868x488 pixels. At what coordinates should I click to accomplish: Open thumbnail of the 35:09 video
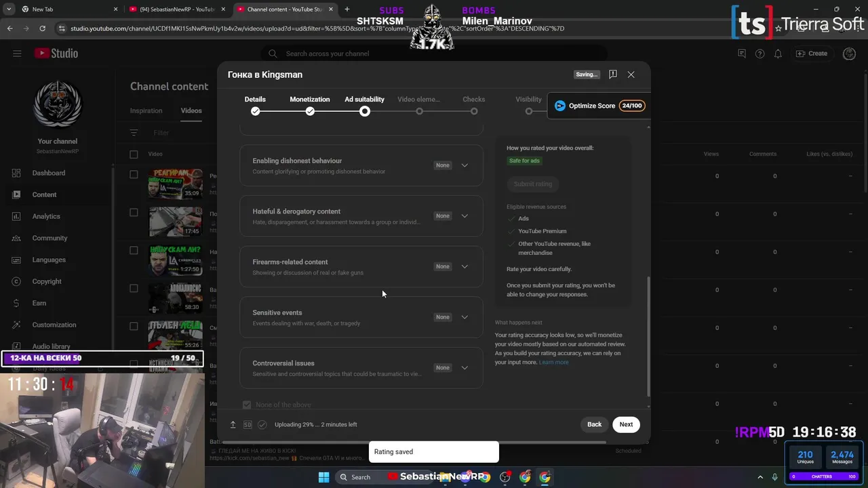pyautogui.click(x=176, y=184)
